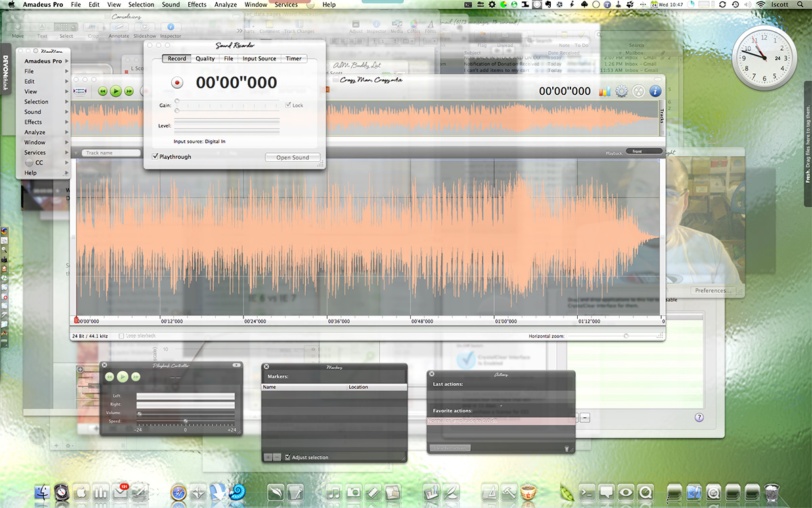Click the Name column header in Markers palette
This screenshot has height=508, width=812.
[304, 387]
